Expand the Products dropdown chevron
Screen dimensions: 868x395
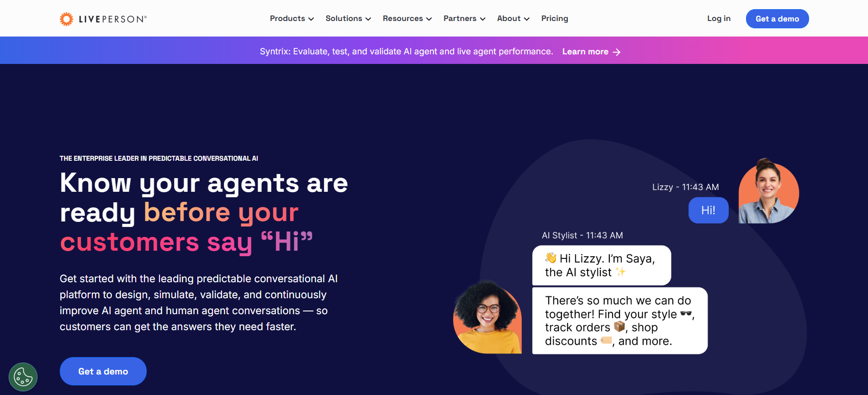(311, 19)
